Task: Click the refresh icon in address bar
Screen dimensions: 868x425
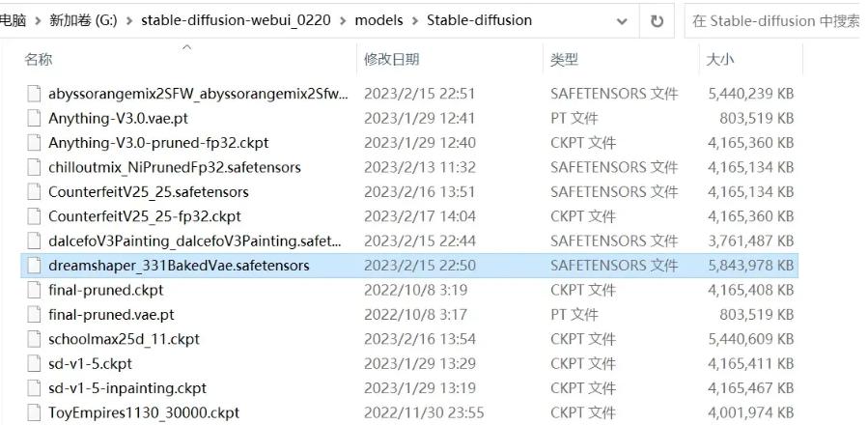Action: point(657,21)
